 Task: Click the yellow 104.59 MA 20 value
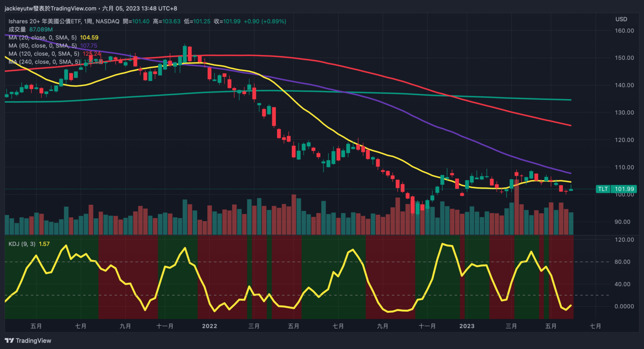[x=89, y=37]
